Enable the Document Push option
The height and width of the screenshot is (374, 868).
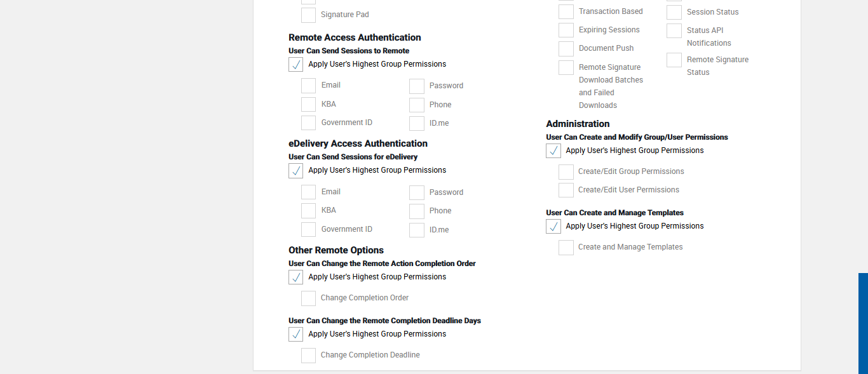[566, 49]
